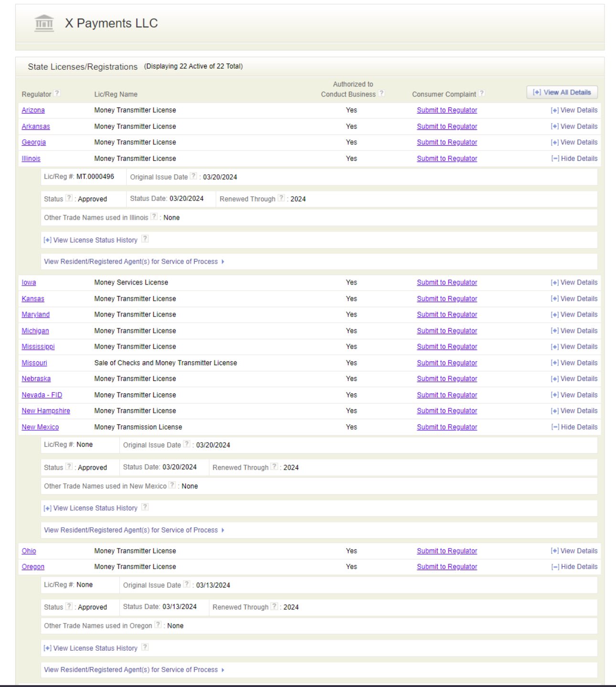
Task: Click the X Payments LLC company title
Action: [111, 23]
